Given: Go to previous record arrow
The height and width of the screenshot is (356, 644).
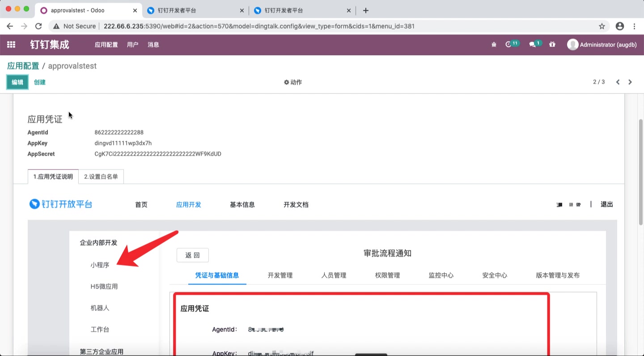Looking at the screenshot, I should click(618, 82).
